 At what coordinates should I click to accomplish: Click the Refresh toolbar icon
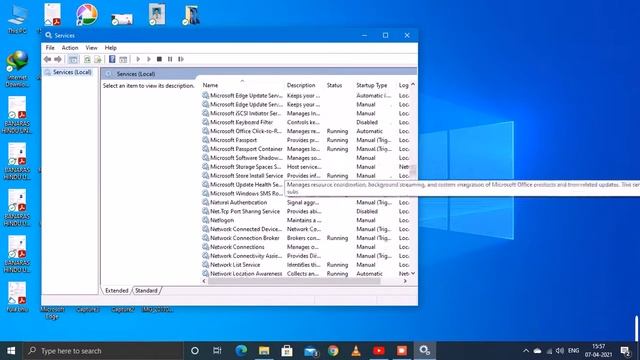pos(87,59)
